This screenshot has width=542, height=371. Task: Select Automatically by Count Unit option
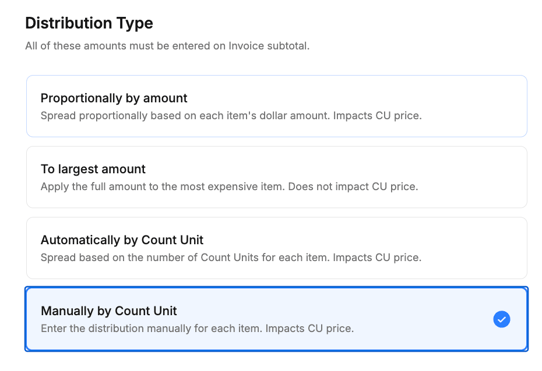tap(277, 248)
